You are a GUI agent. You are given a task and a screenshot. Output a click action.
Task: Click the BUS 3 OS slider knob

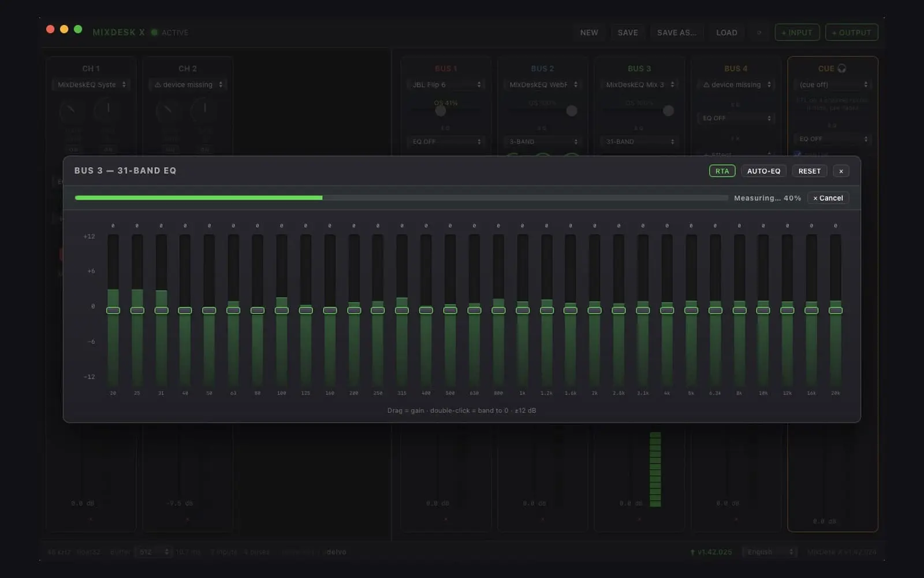point(668,110)
